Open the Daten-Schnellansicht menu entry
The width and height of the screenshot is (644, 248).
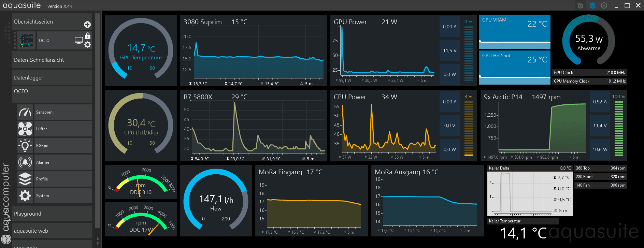coord(52,60)
